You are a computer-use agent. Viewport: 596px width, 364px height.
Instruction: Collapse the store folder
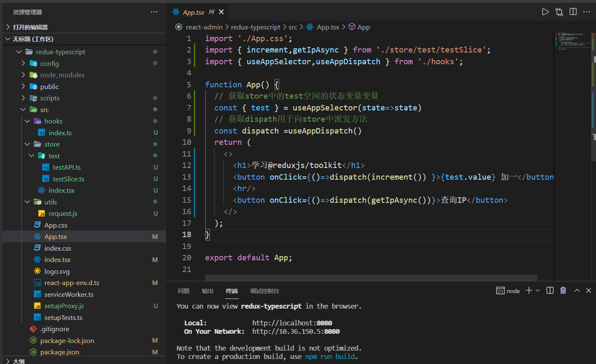coord(27,144)
